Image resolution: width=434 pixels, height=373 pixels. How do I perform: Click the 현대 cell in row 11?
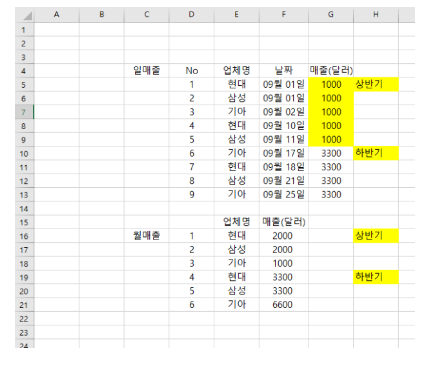237,167
